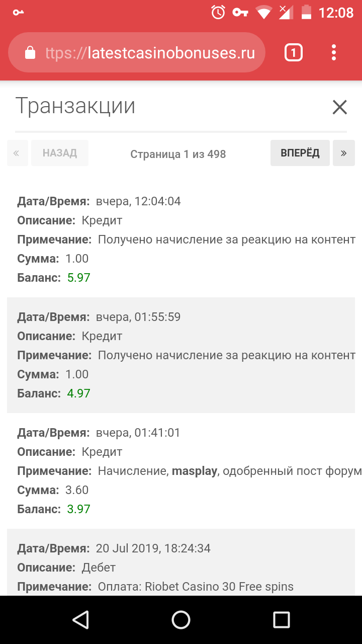Go to first page double-arrow button
The image size is (362, 644).
point(17,153)
